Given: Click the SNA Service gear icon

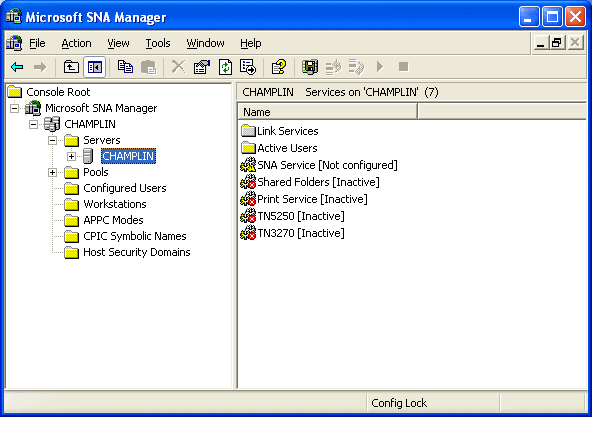Looking at the screenshot, I should [x=248, y=165].
